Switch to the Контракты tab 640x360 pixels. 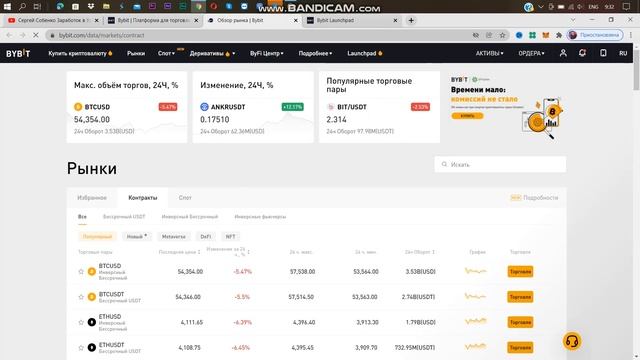pos(142,198)
